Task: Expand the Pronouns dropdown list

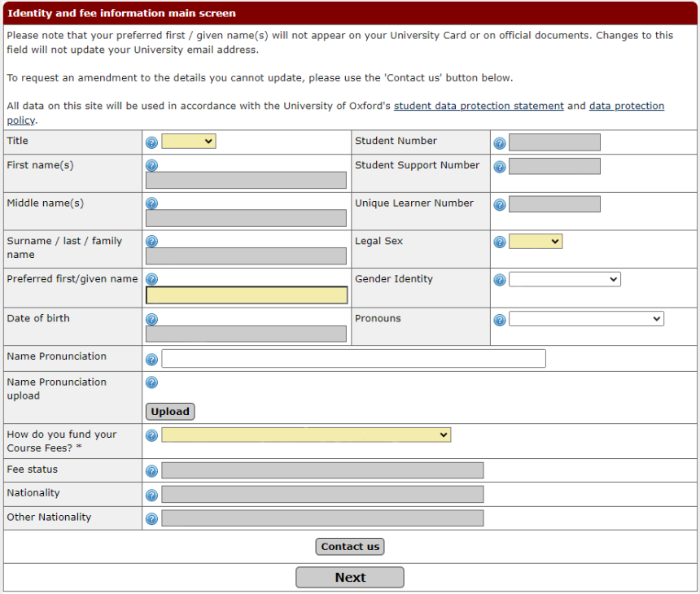Action: point(586,319)
